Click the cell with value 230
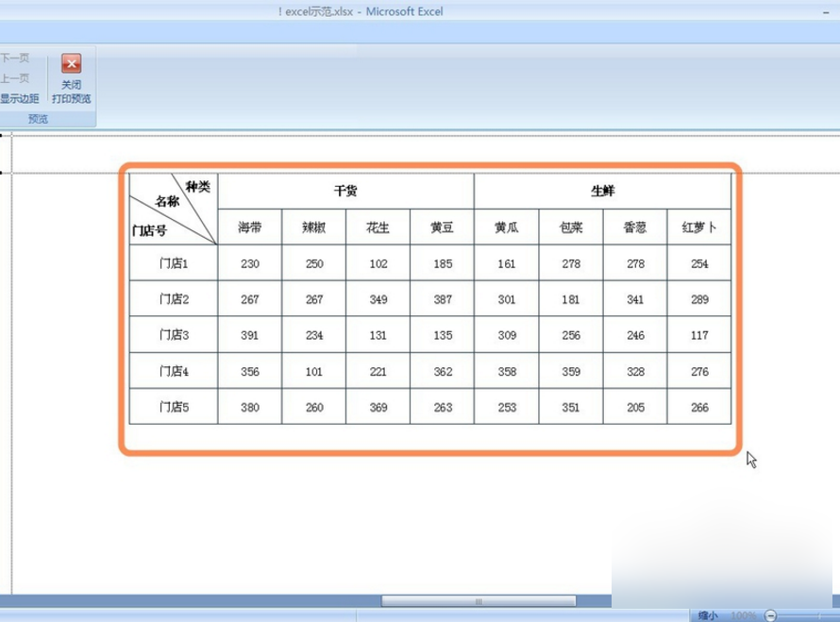 point(250,263)
